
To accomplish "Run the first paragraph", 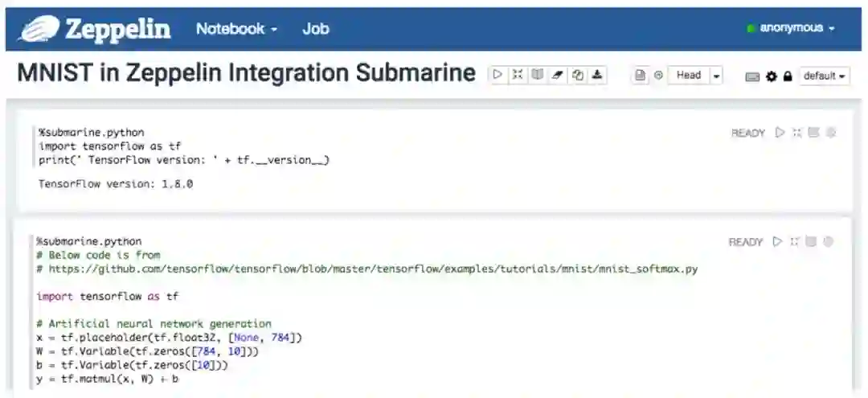I will click(780, 133).
